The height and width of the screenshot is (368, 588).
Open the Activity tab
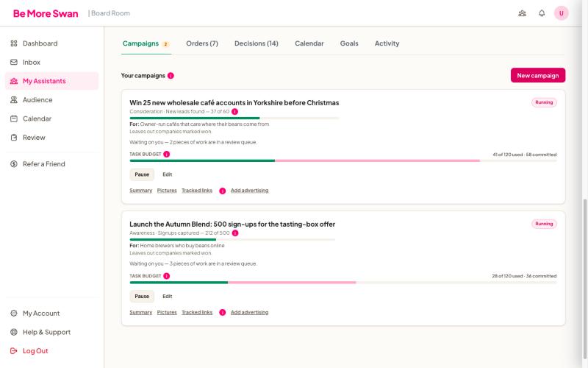point(387,43)
